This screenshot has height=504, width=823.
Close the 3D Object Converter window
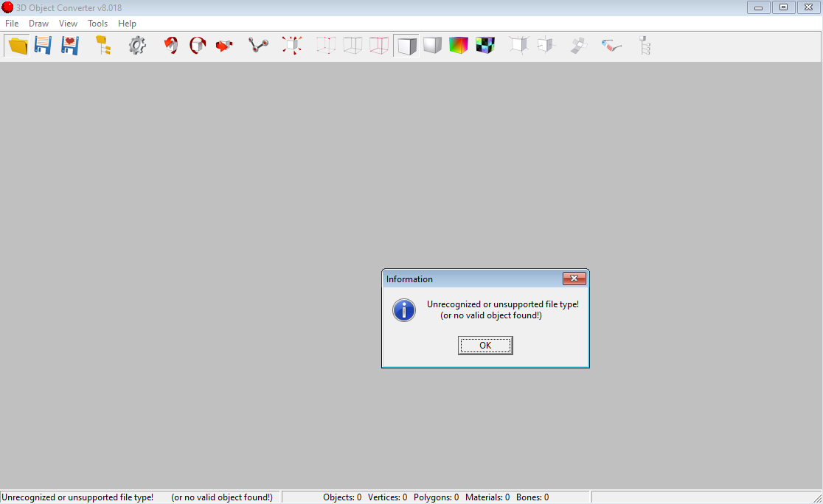[809, 7]
